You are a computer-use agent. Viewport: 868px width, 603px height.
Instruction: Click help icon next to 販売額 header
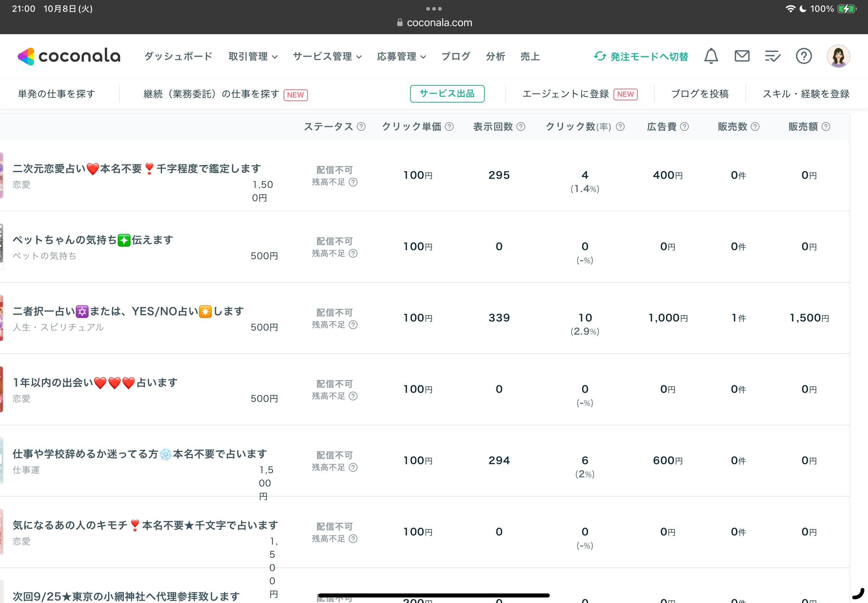pyautogui.click(x=826, y=126)
